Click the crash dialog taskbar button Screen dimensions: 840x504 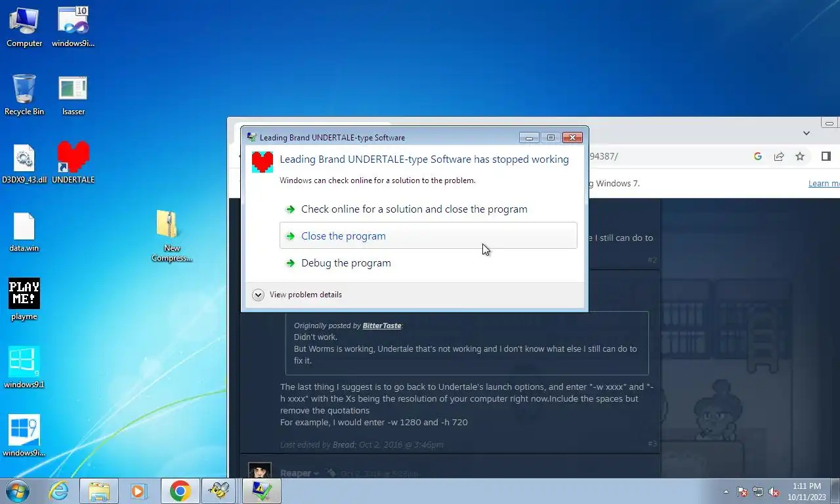261,491
